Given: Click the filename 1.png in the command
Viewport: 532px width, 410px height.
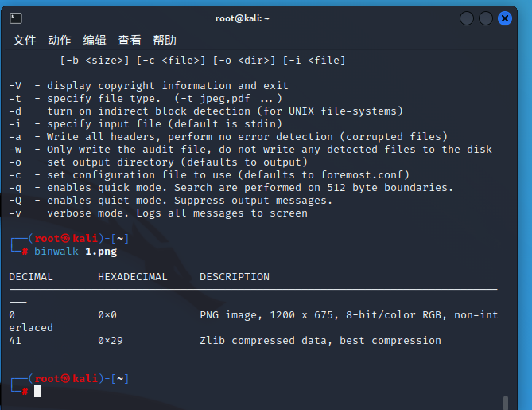Looking at the screenshot, I should [x=101, y=251].
